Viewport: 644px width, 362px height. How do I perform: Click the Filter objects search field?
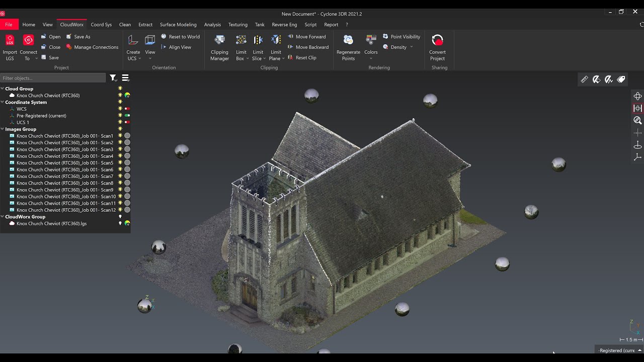pos(53,78)
